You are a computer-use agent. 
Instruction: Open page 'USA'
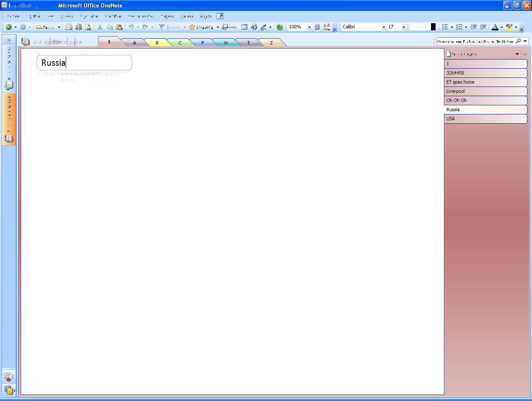(x=485, y=119)
